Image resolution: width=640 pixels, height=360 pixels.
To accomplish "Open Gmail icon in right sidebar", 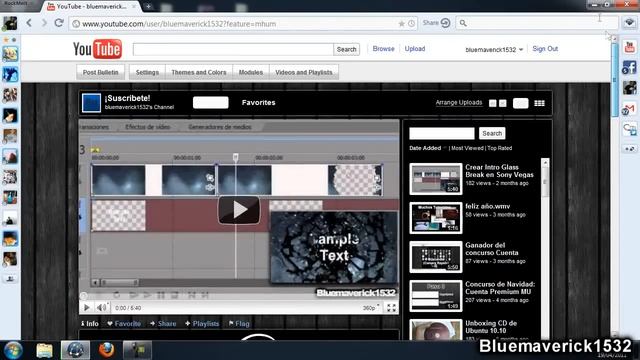I will pyautogui.click(x=629, y=109).
